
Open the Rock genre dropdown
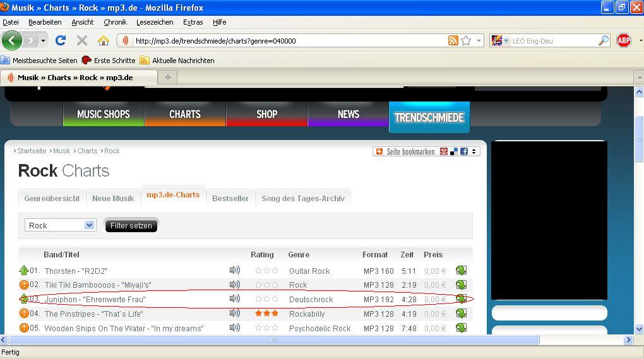[61, 225]
